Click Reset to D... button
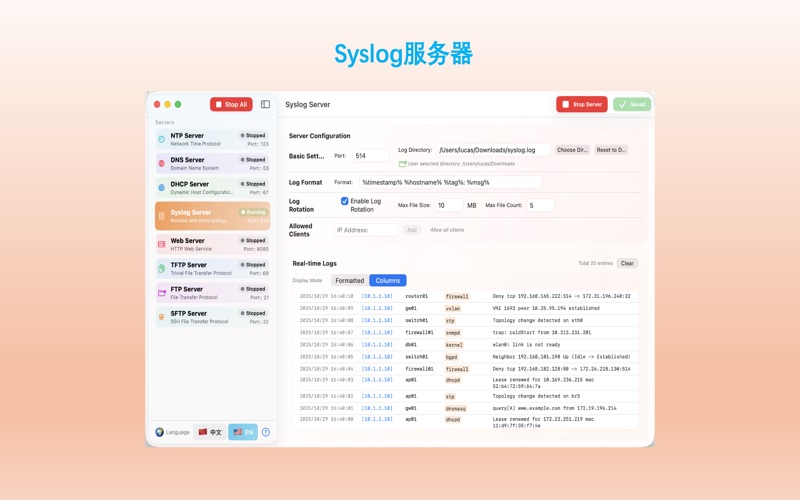The image size is (800, 500). pyautogui.click(x=611, y=150)
